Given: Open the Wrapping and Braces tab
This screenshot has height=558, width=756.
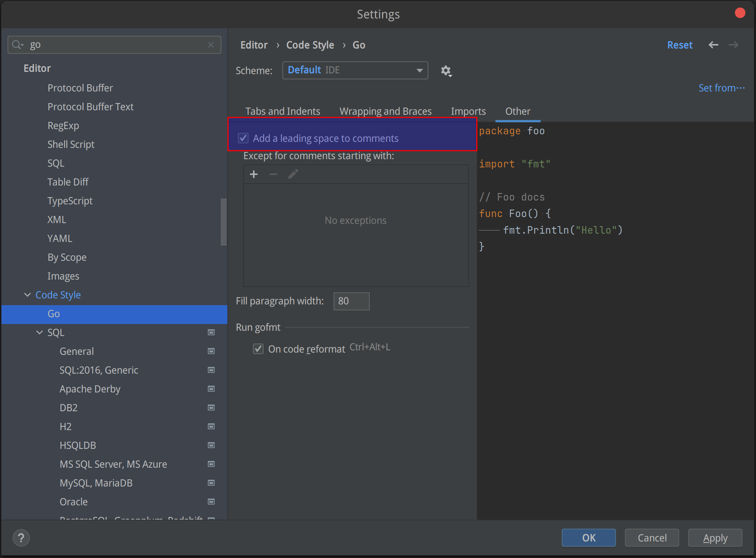Looking at the screenshot, I should coord(385,111).
